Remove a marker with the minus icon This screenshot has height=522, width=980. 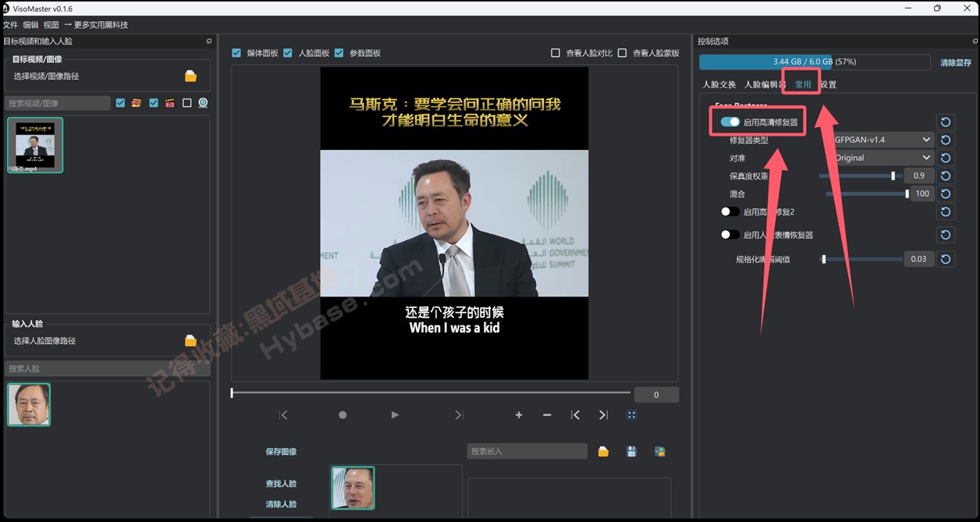(547, 415)
